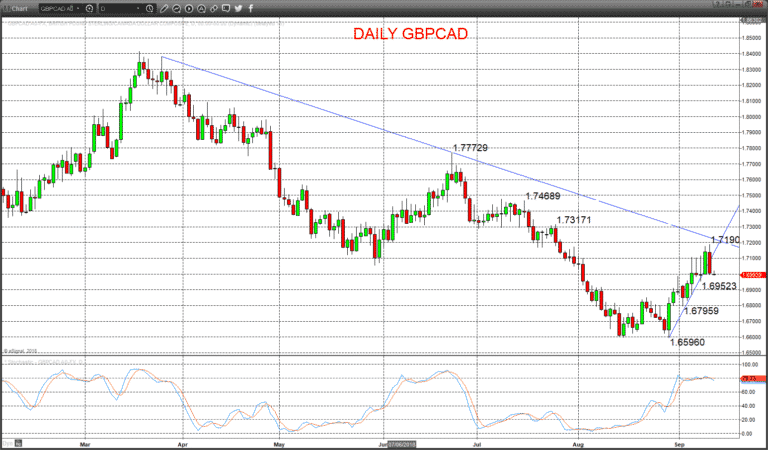The image size is (768, 450).
Task: Click the chart compare icon in toolbar
Action: click(176, 8)
